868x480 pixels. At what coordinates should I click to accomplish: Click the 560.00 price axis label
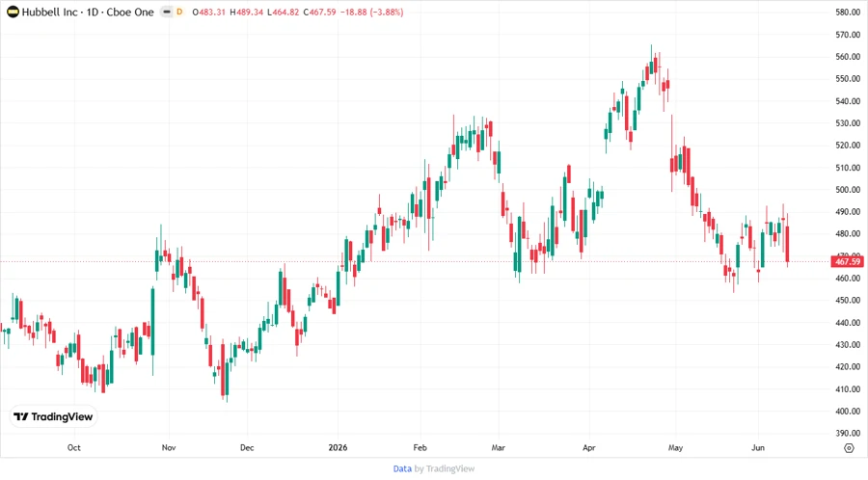[x=848, y=57]
